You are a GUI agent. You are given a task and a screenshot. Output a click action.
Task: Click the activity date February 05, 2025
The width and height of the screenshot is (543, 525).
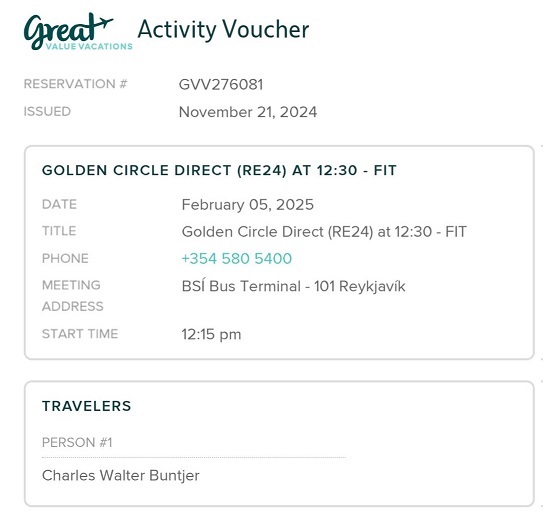click(248, 205)
